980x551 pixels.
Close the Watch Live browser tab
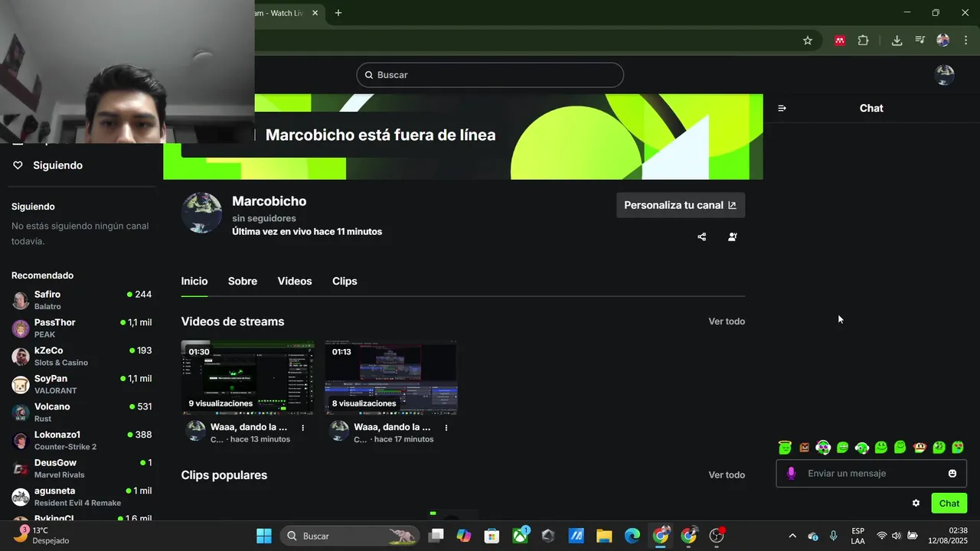click(x=315, y=13)
